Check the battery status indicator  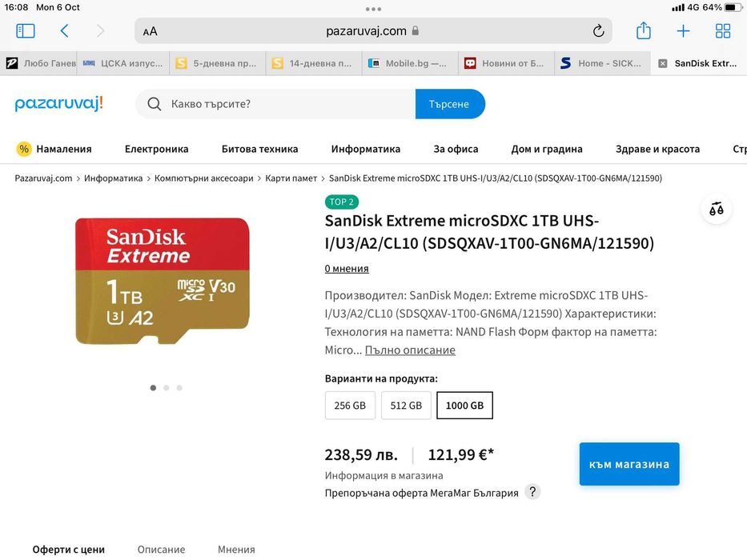point(733,8)
